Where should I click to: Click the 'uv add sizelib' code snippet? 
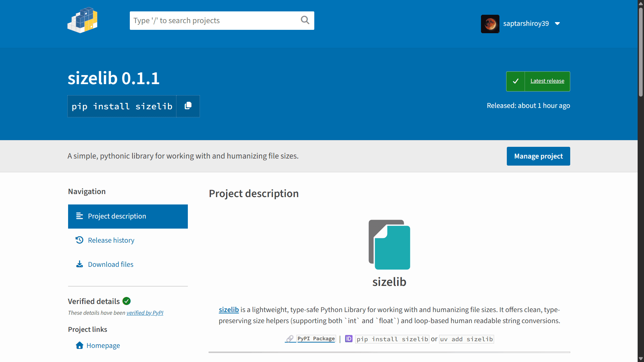(467, 339)
